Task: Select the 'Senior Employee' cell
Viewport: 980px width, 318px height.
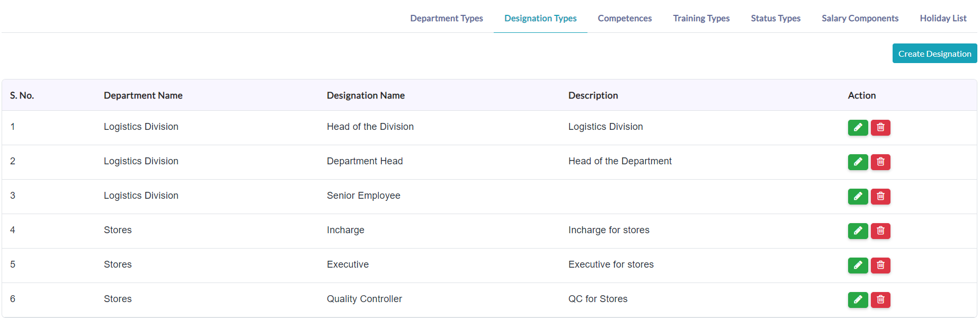Action: [363, 196]
